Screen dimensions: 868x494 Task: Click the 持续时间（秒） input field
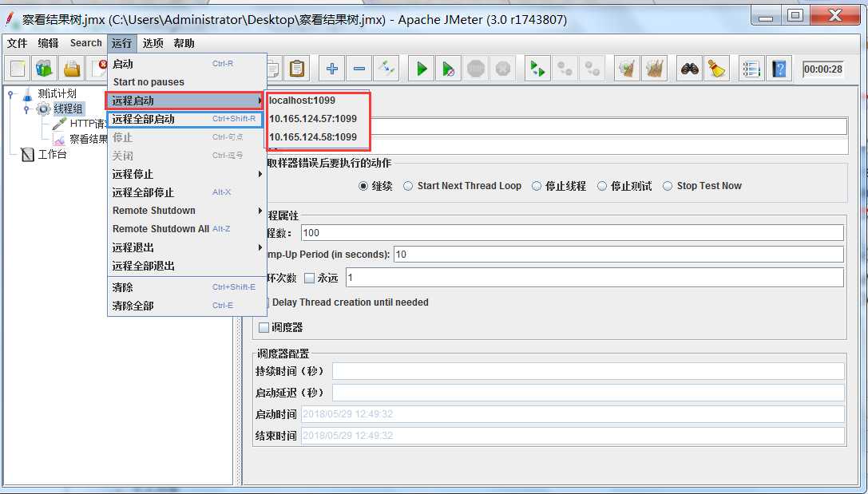[x=588, y=371]
